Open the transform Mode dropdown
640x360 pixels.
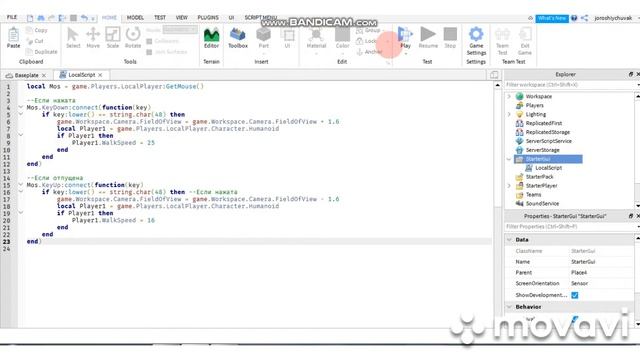pyautogui.click(x=180, y=30)
